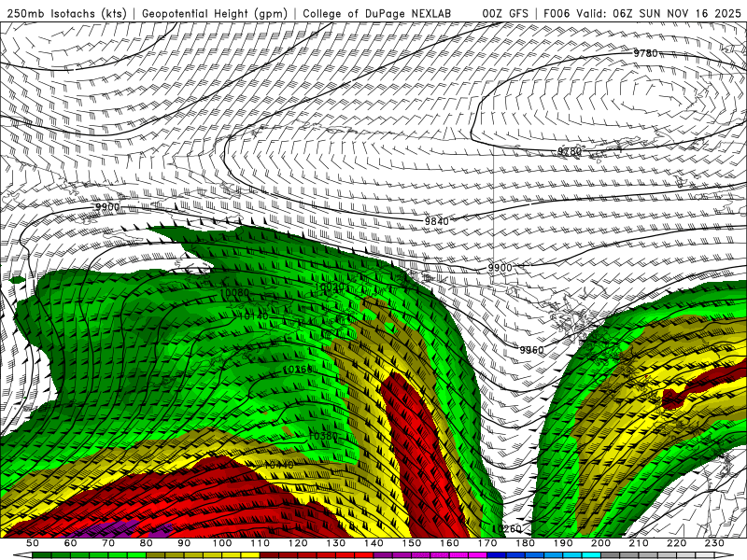This screenshot has width=747, height=560.
Task: Click the 9960 height contour label
Action: tap(531, 350)
